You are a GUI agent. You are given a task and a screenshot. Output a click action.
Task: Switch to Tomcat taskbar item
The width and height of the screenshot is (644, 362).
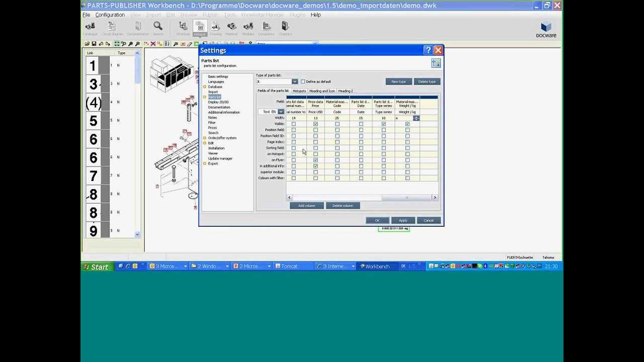click(293, 266)
